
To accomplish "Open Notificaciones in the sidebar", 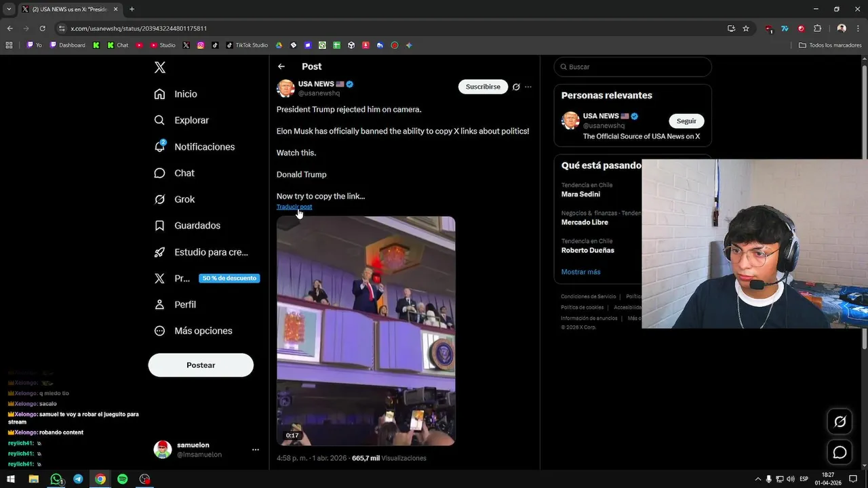I will 194,146.
